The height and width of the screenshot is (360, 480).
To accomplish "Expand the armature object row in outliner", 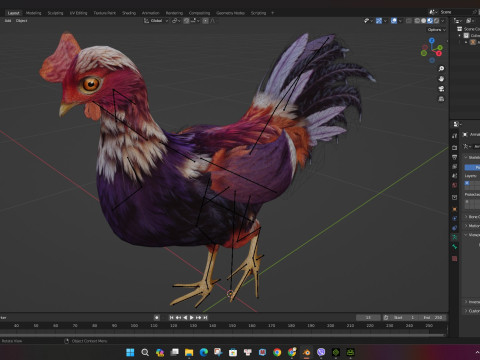I will pyautogui.click(x=466, y=42).
